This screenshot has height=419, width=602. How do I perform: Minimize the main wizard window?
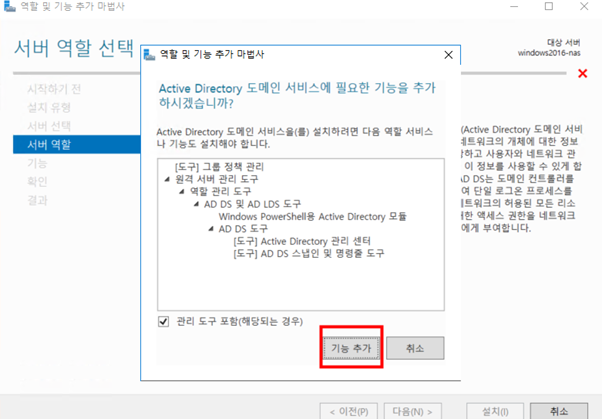(514, 7)
